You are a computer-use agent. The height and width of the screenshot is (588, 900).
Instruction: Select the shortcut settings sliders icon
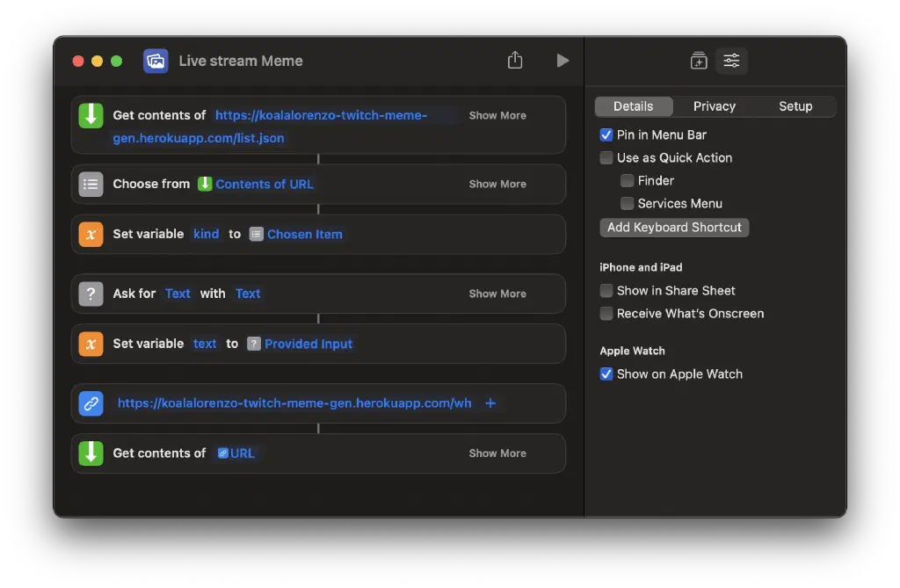[731, 61]
